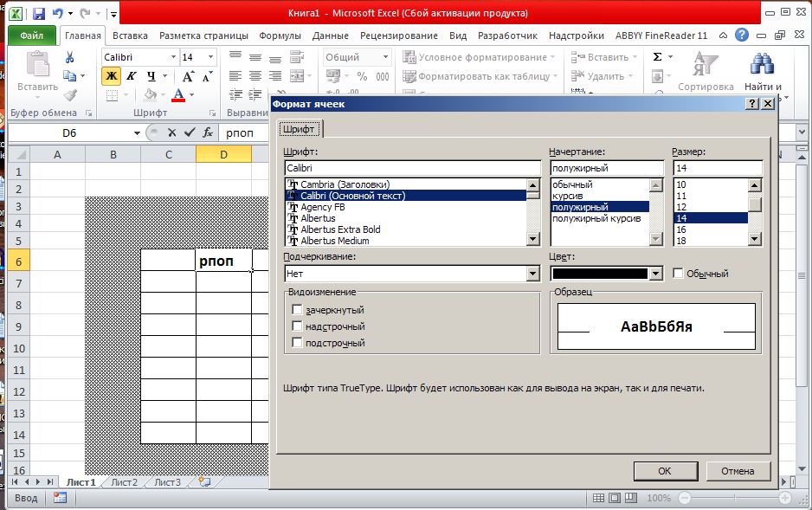This screenshot has width=812, height=510.
Task: Click the Размер size input field
Action: click(x=718, y=168)
